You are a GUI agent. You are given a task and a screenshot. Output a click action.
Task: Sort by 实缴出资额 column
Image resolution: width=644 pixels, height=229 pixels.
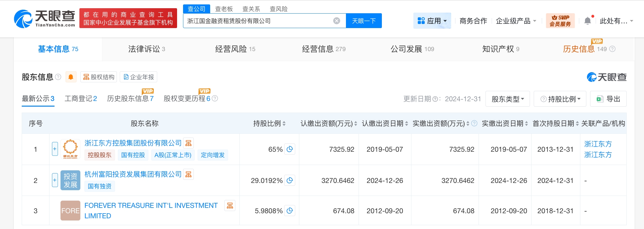(468, 124)
